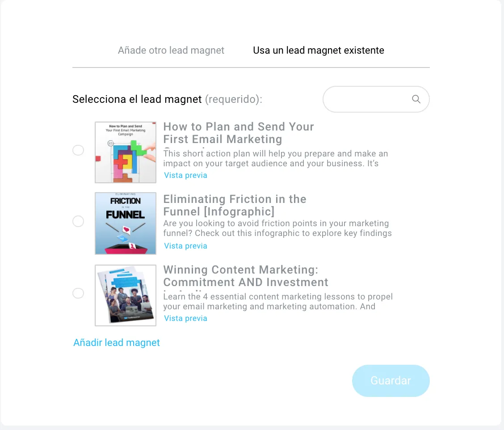Open Vista previa for the Friction Funnel infographic
This screenshot has width=504, height=430.
click(185, 246)
